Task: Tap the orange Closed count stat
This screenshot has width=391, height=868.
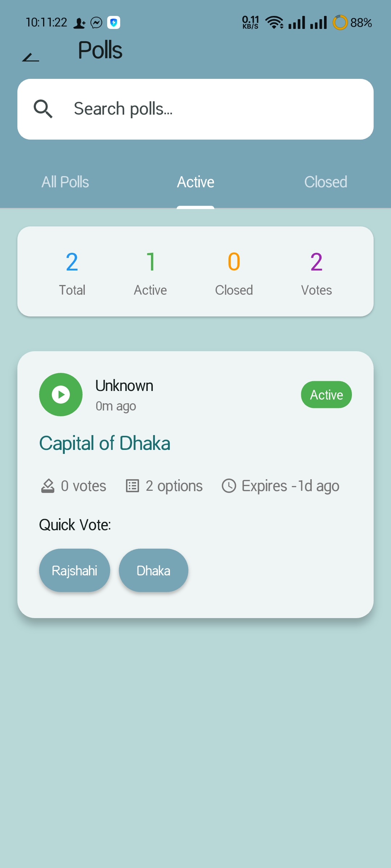Action: (234, 274)
